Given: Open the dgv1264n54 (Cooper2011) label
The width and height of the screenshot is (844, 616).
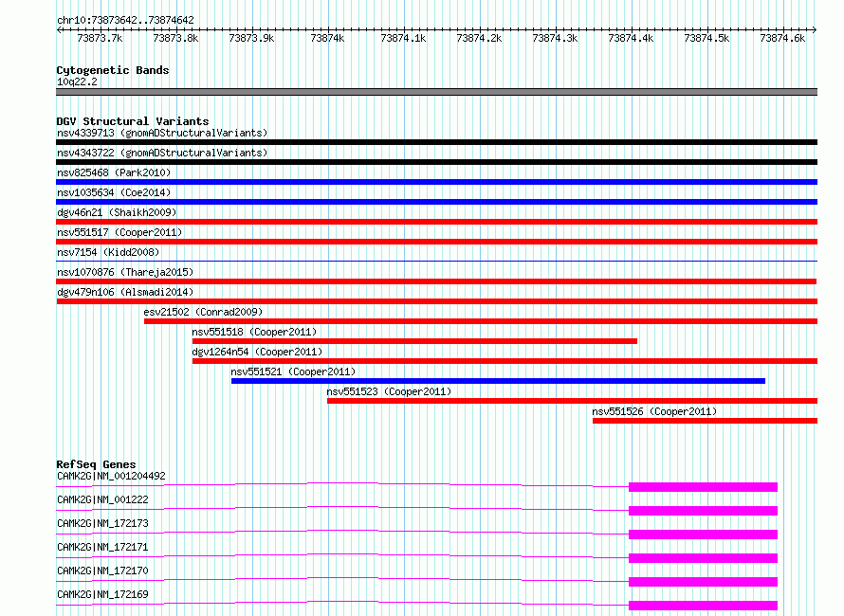Looking at the screenshot, I should (257, 352).
